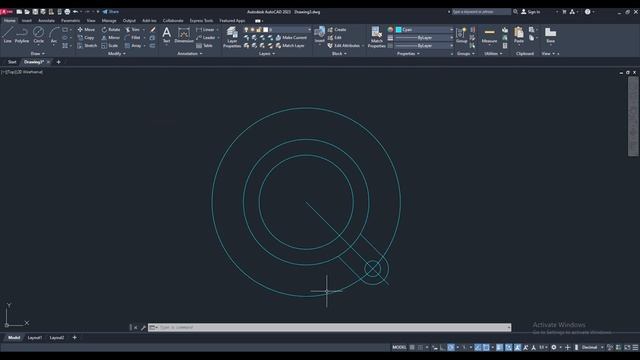Click the keyword search box

pyautogui.click(x=481, y=12)
